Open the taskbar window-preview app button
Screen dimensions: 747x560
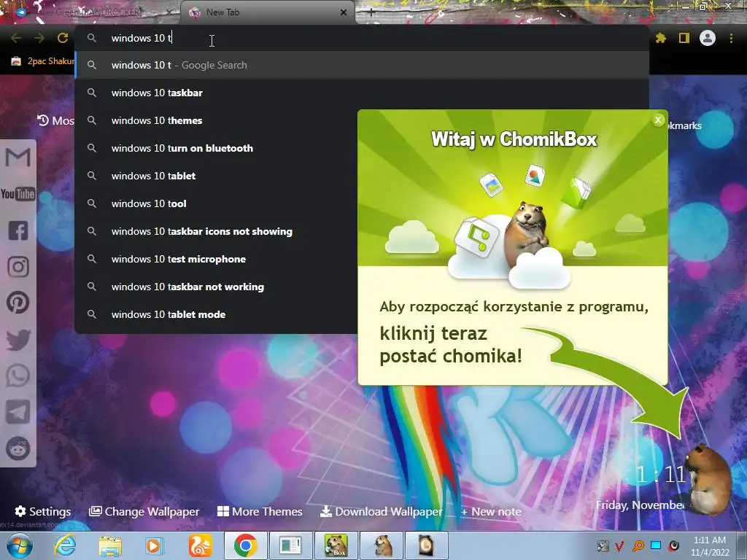click(290, 545)
